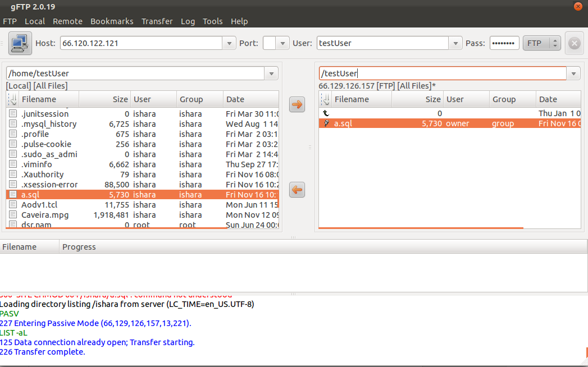Open the Tools menu
Screen dimensions: 588x367
click(213, 21)
